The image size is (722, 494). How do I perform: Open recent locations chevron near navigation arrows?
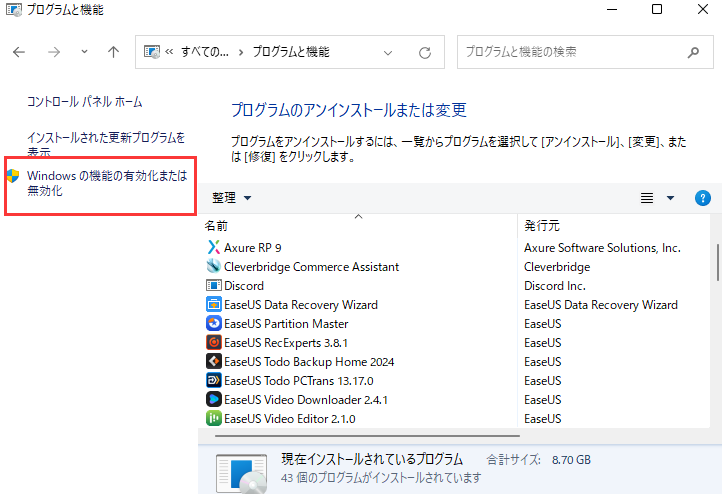pos(84,52)
